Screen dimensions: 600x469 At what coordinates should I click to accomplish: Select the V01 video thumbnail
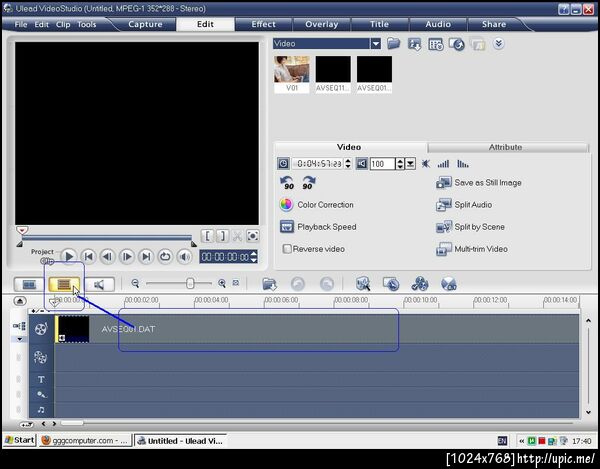coord(292,74)
